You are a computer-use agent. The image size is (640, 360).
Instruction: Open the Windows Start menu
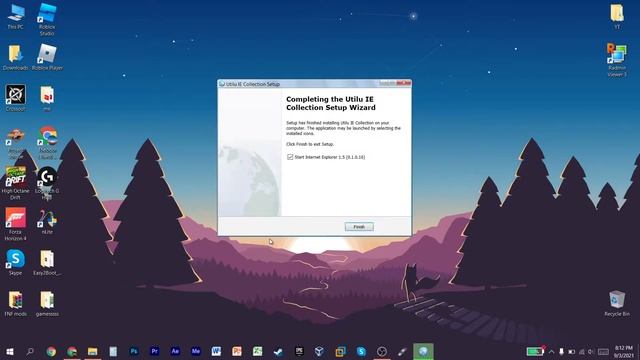tap(10, 351)
